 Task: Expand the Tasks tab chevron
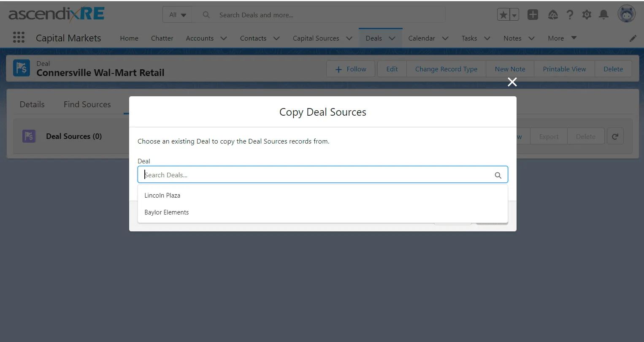pos(487,38)
